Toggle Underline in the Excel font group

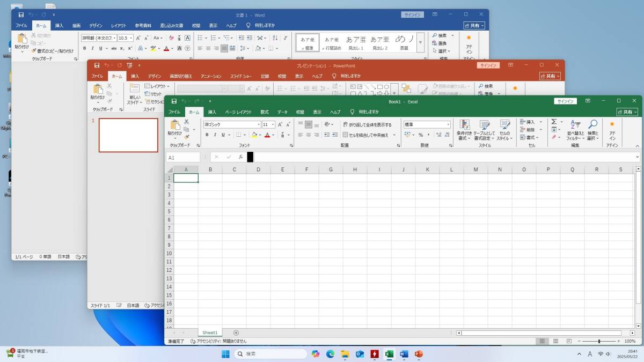pyautogui.click(x=223, y=135)
